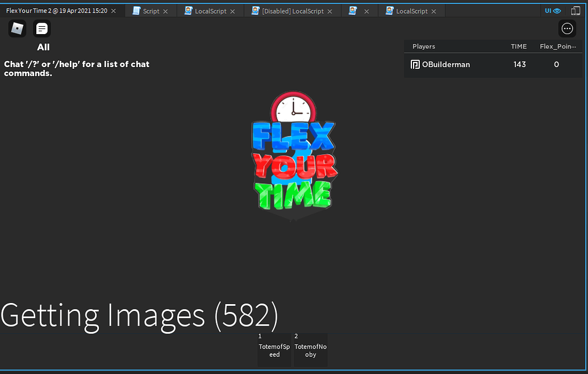Open the three-dots more menu button
This screenshot has height=374, width=588.
coord(567,28)
